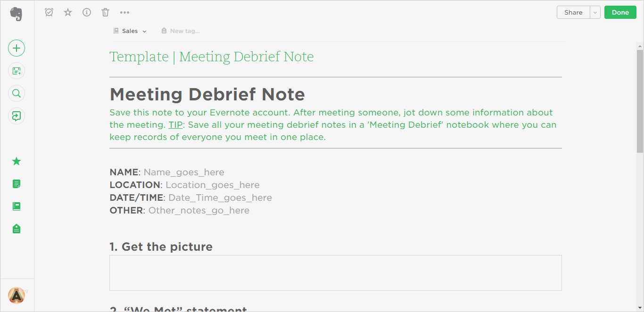Delete note with trash icon
This screenshot has width=644, height=312.
[x=106, y=12]
